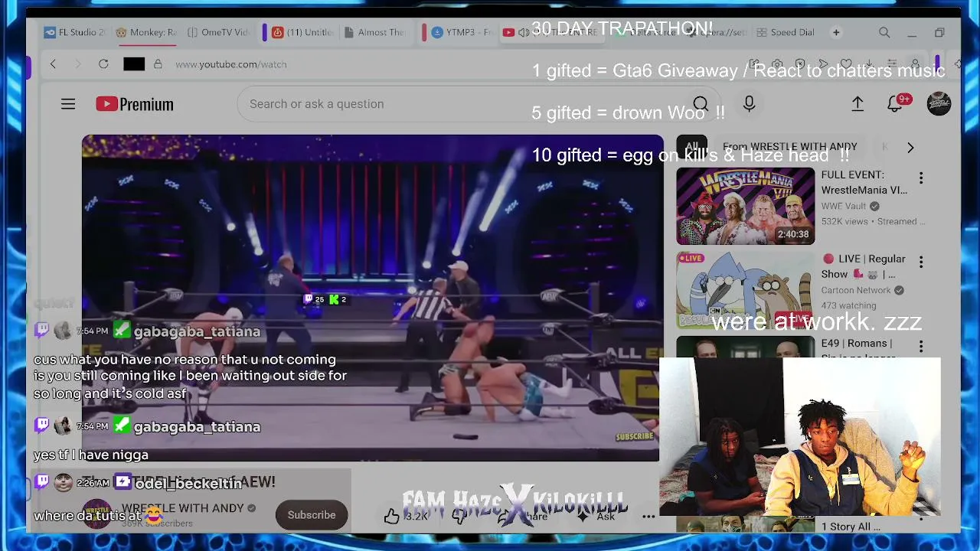The image size is (980, 551).
Task: Open the LIVE Regular Show video title
Action: click(x=863, y=266)
